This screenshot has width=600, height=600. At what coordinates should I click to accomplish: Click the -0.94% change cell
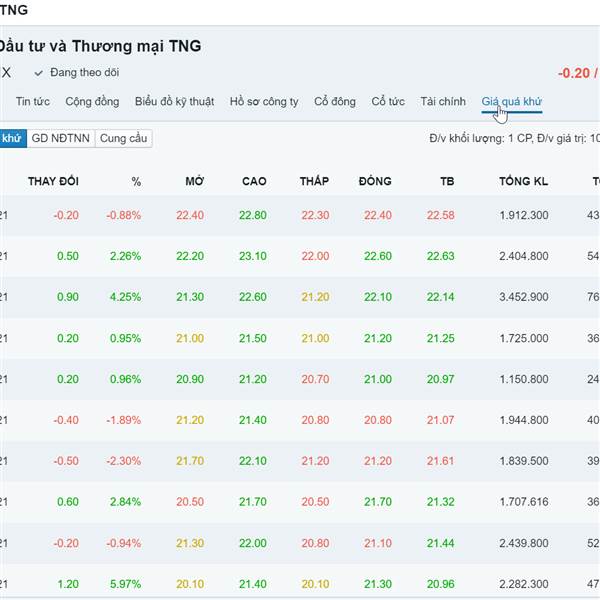[x=124, y=543]
